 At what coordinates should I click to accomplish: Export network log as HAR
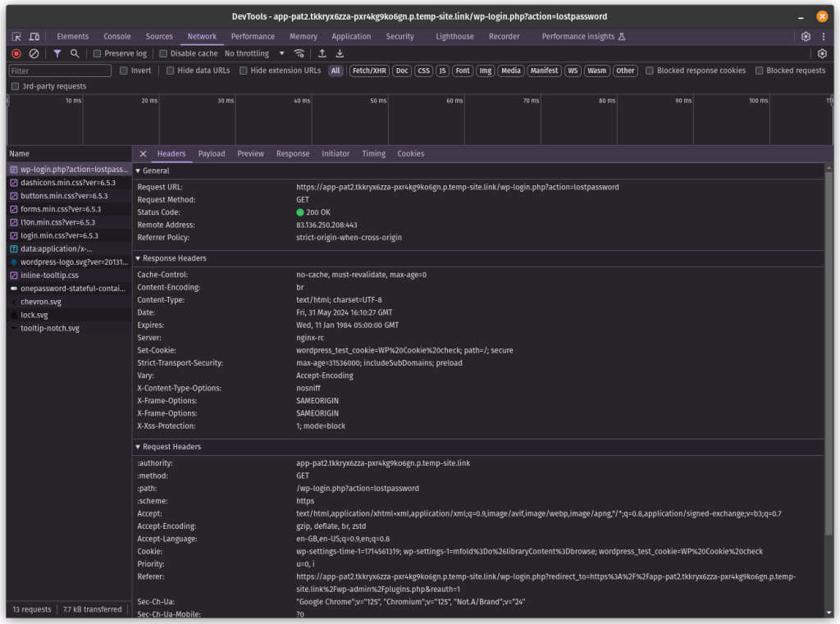340,52
